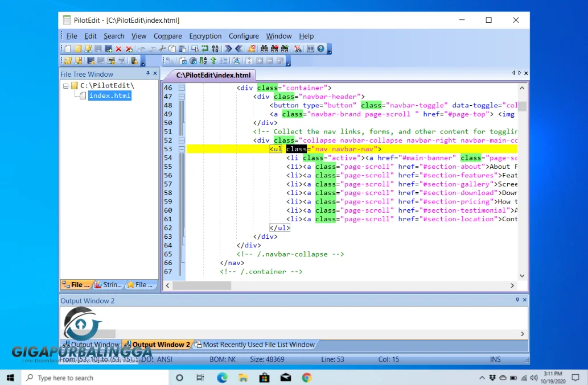The width and height of the screenshot is (588, 385).
Task: Click the red T with binoculars icon
Action: click(x=298, y=49)
